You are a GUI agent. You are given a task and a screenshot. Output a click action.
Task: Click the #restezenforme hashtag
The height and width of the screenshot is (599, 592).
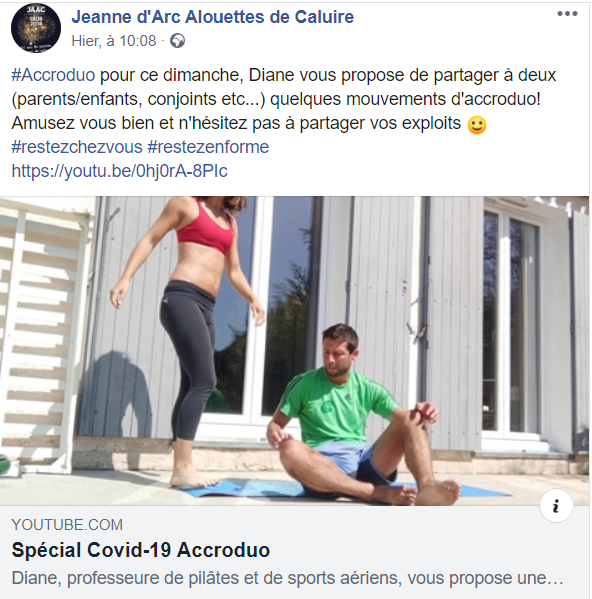pyautogui.click(x=208, y=147)
